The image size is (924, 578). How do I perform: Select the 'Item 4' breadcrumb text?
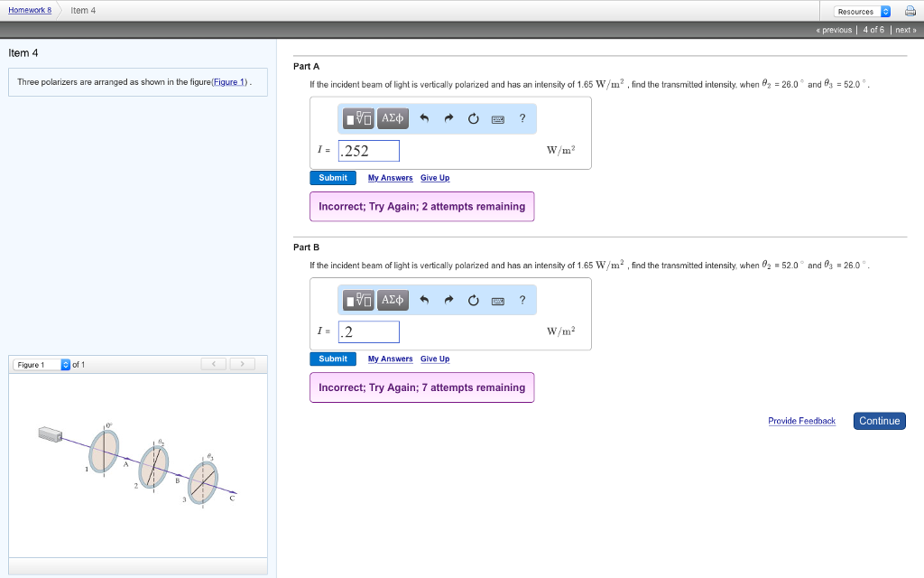click(x=83, y=10)
